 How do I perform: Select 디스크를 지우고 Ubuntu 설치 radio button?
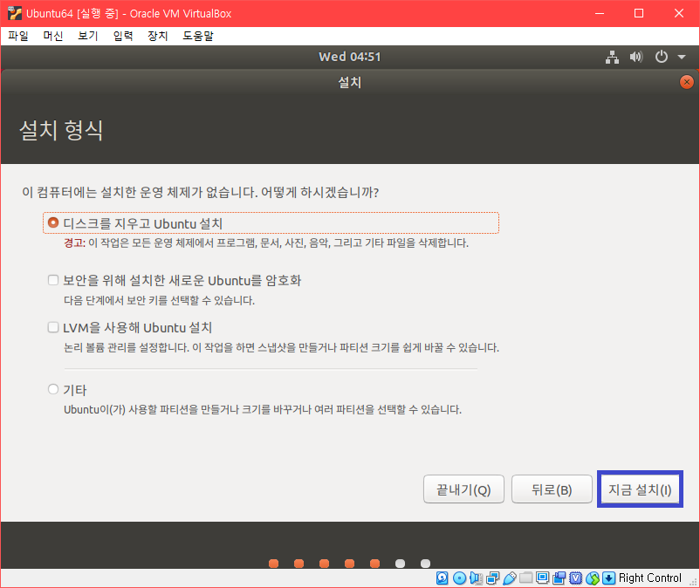[x=53, y=222]
